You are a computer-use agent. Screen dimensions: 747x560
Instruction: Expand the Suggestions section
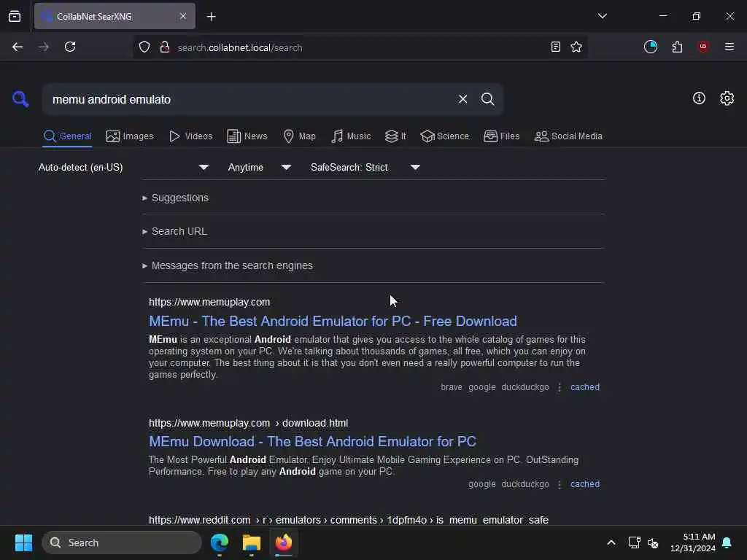pyautogui.click(x=175, y=198)
